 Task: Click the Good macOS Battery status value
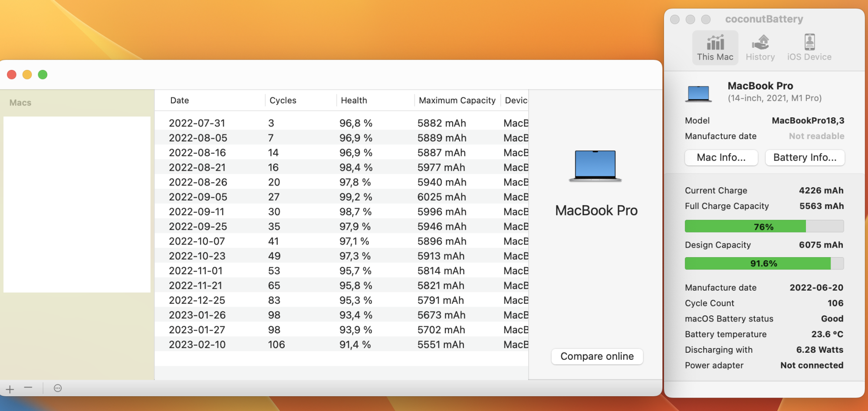pyautogui.click(x=832, y=318)
